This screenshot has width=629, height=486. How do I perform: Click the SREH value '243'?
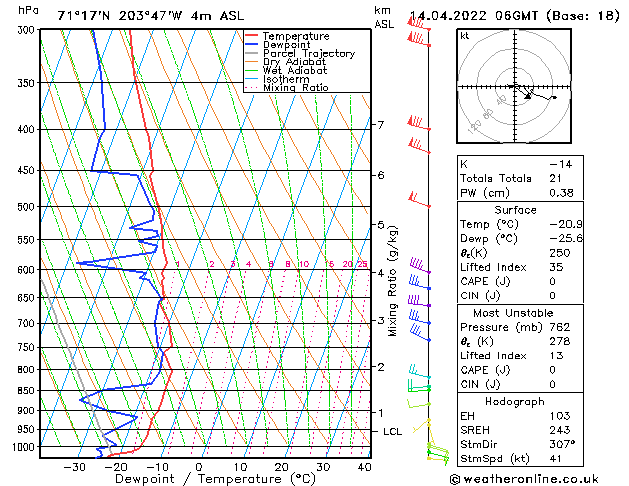[x=560, y=430]
